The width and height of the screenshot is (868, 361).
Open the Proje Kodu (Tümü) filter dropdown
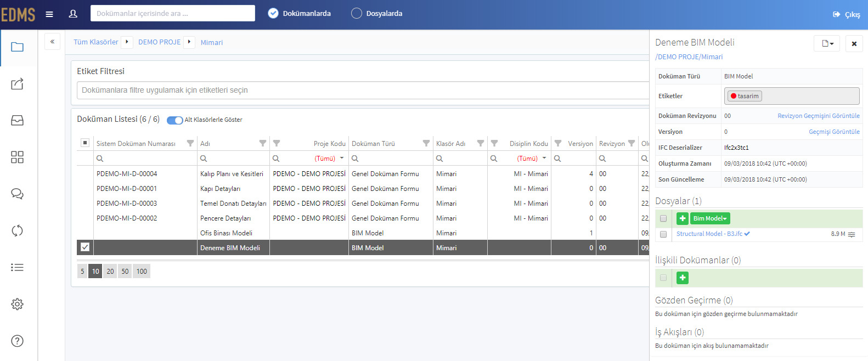pyautogui.click(x=329, y=158)
